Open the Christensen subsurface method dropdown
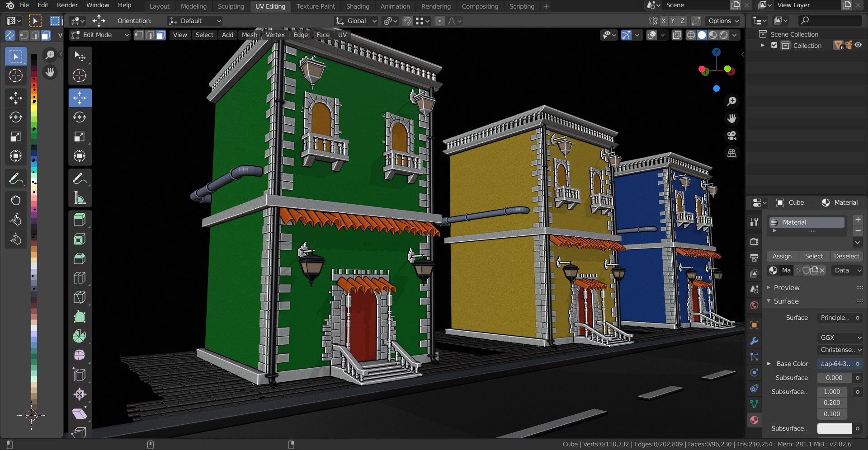The image size is (868, 450). coord(840,350)
